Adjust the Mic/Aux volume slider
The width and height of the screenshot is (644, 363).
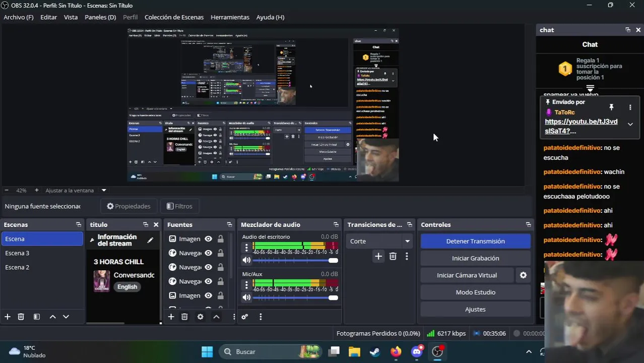295,297
